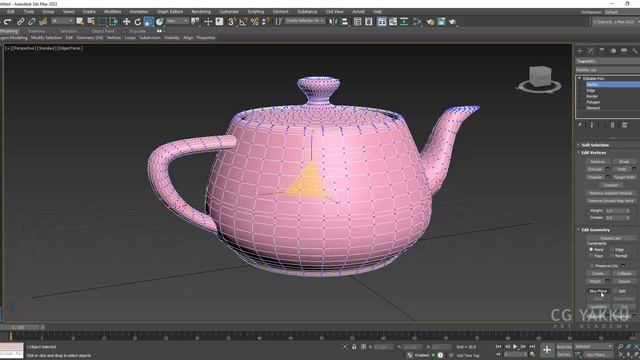Select the None constraint radio button
The height and width of the screenshot is (360, 640).
[591, 249]
